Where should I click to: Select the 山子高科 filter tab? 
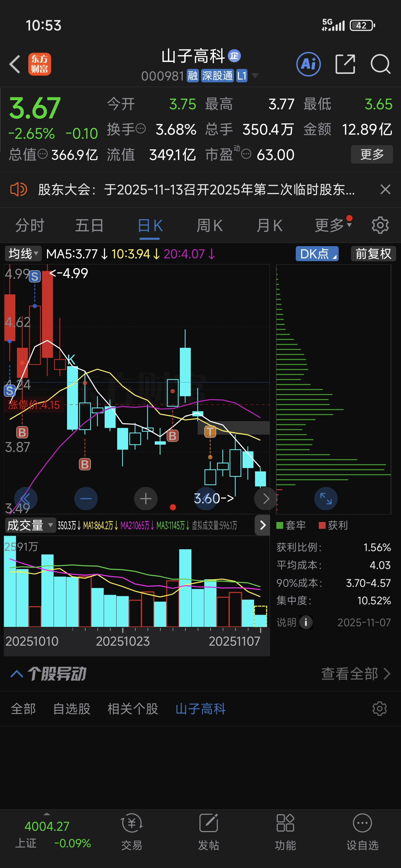click(201, 709)
